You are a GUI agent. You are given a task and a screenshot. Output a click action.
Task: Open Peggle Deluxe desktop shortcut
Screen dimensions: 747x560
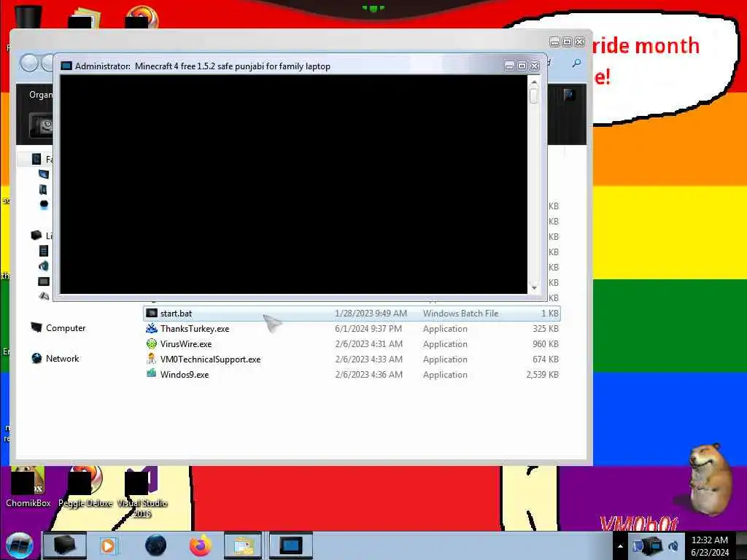point(86,487)
